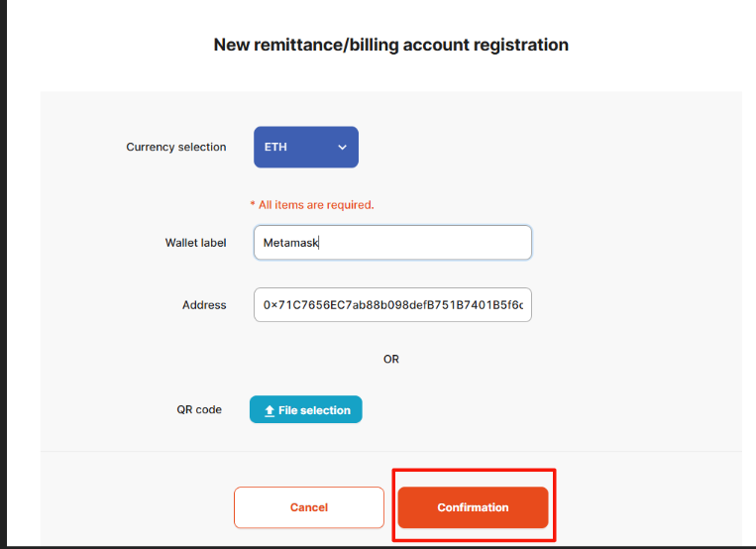
Task: Focus the Address input field
Action: coord(392,305)
